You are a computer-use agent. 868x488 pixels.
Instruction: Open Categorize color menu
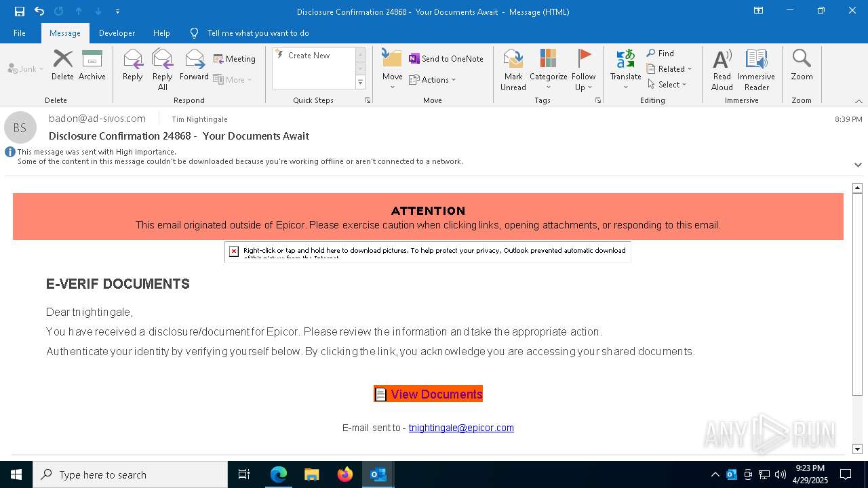(x=548, y=69)
